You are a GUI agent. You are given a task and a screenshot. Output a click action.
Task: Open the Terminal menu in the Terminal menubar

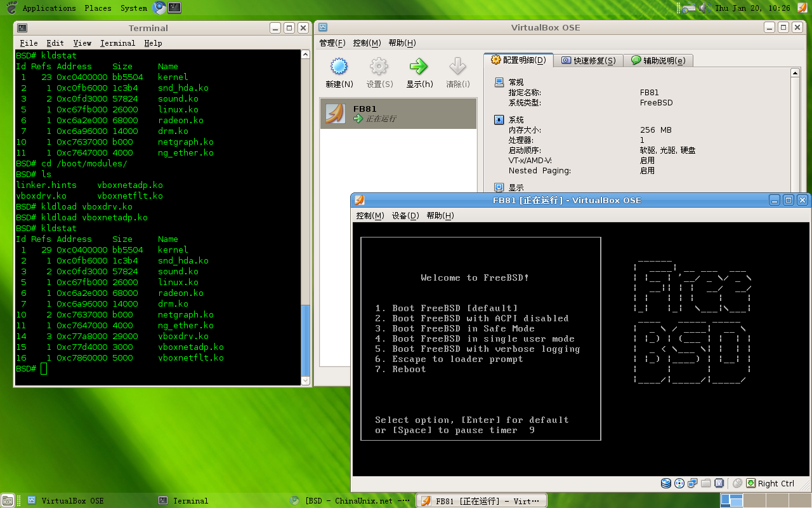118,43
